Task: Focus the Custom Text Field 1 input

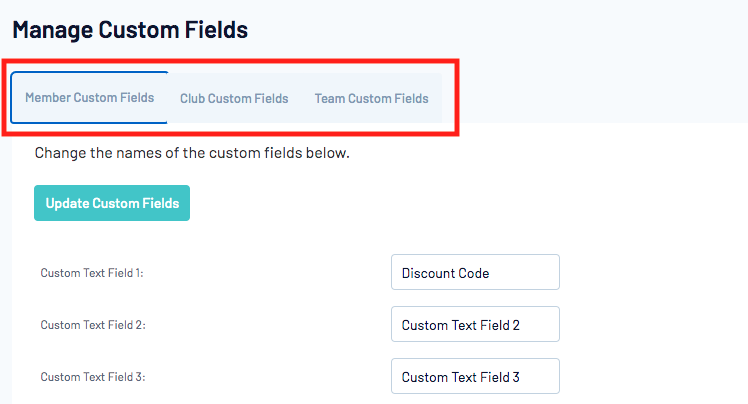Action: 475,272
